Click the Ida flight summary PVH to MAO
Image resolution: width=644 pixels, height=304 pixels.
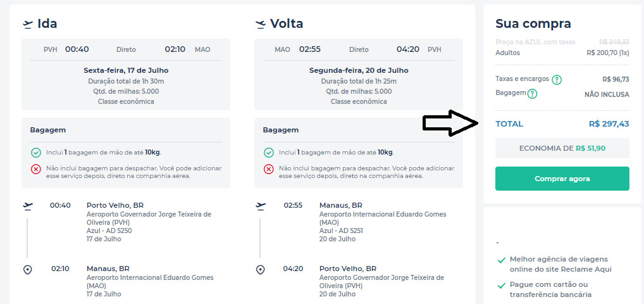pos(126,49)
